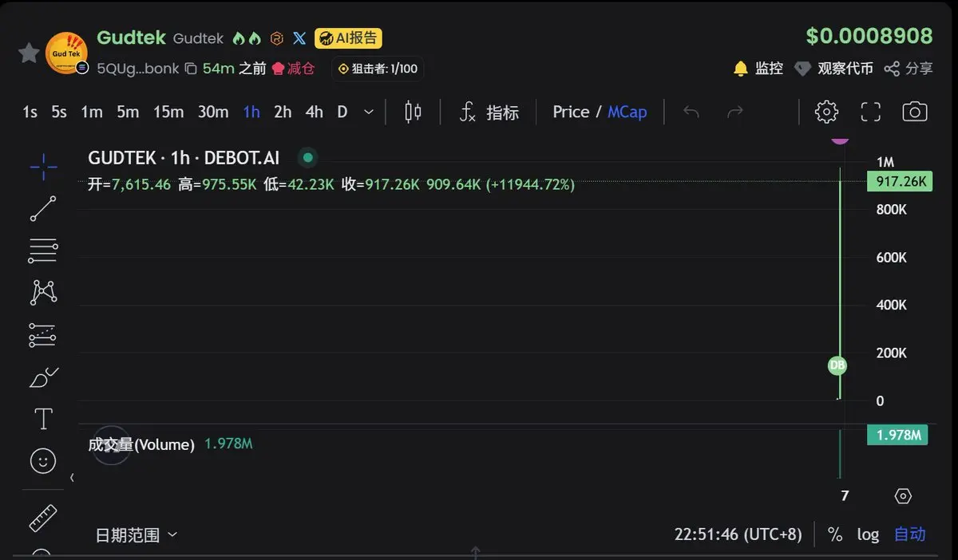
Task: Select the emoji icon tool
Action: [x=43, y=460]
